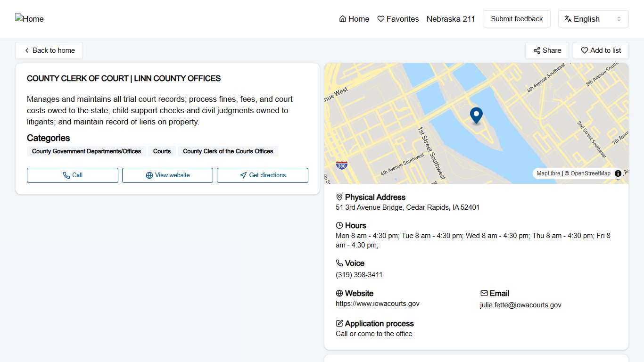This screenshot has height=362, width=644.
Task: Email julie.fette@iowacourts.gov
Action: coord(520,305)
